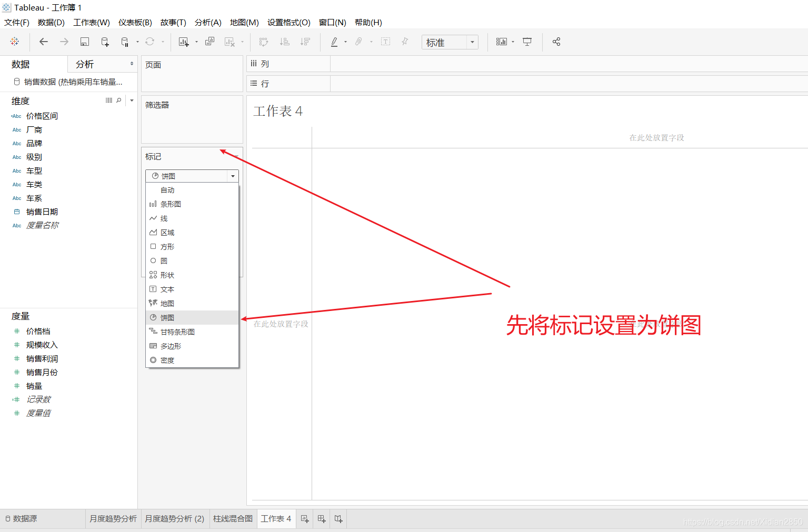This screenshot has width=808, height=532.
Task: Click the 行 rows shelf
Action: tap(527, 84)
